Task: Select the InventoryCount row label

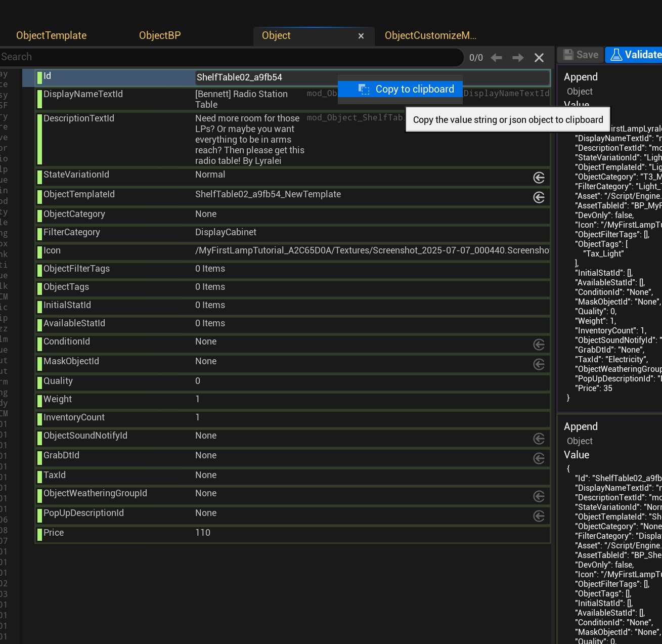Action: coord(74,417)
